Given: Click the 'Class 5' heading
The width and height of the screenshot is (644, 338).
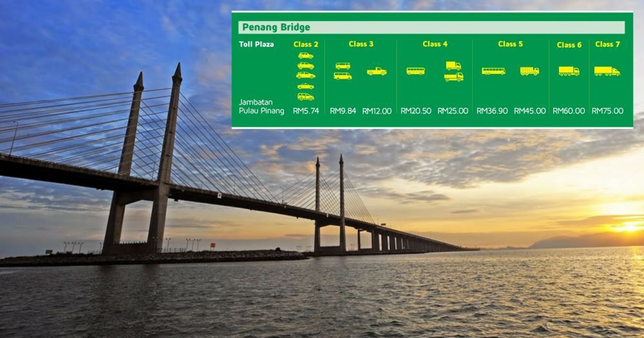Looking at the screenshot, I should 511,44.
